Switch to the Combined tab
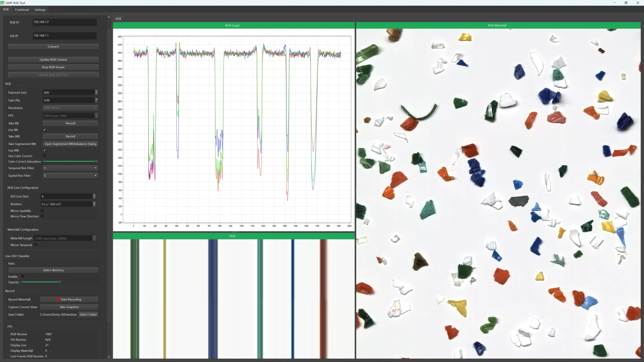 22,10
